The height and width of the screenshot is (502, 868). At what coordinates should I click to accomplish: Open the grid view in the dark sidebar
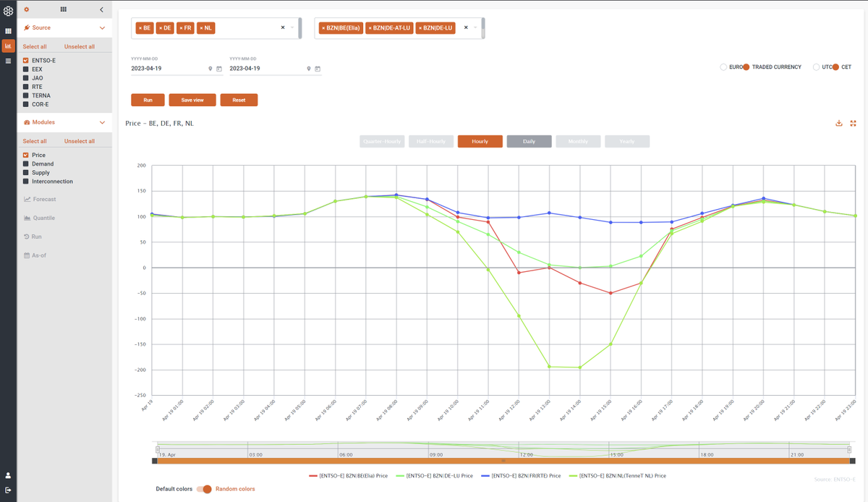8,31
